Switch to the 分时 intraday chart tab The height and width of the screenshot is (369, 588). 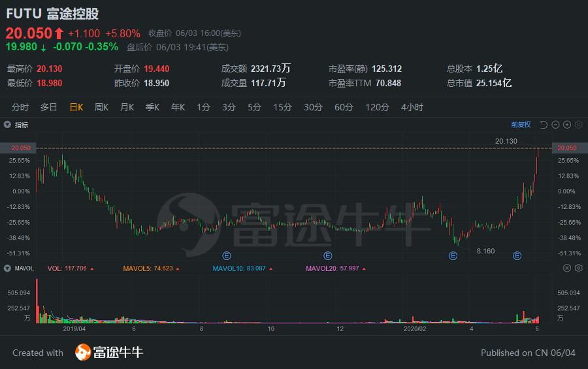[x=20, y=107]
